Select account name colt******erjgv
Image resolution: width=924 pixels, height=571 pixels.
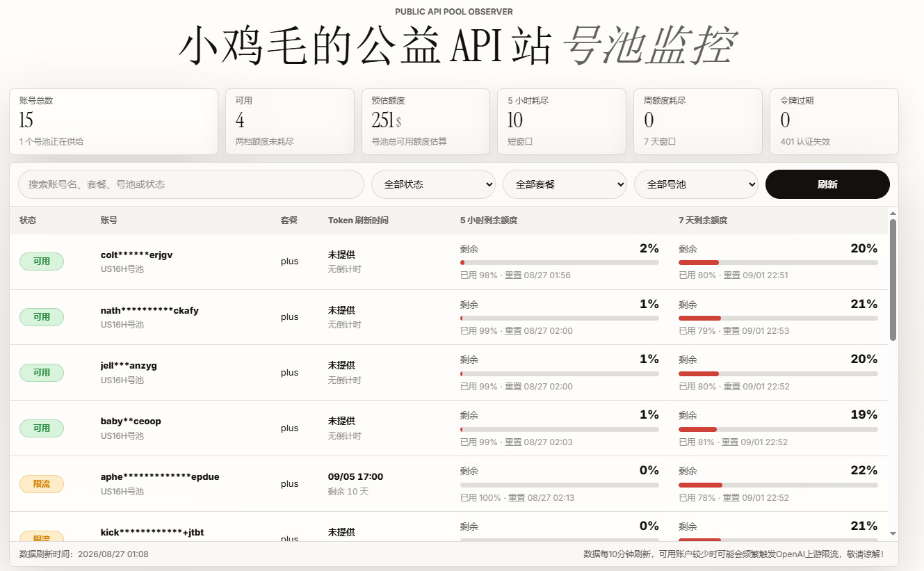[137, 255]
